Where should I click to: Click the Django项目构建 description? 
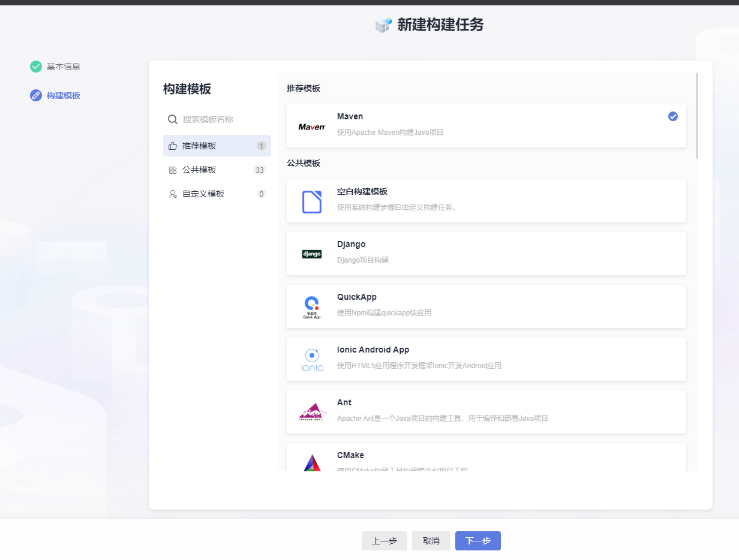[x=363, y=260]
